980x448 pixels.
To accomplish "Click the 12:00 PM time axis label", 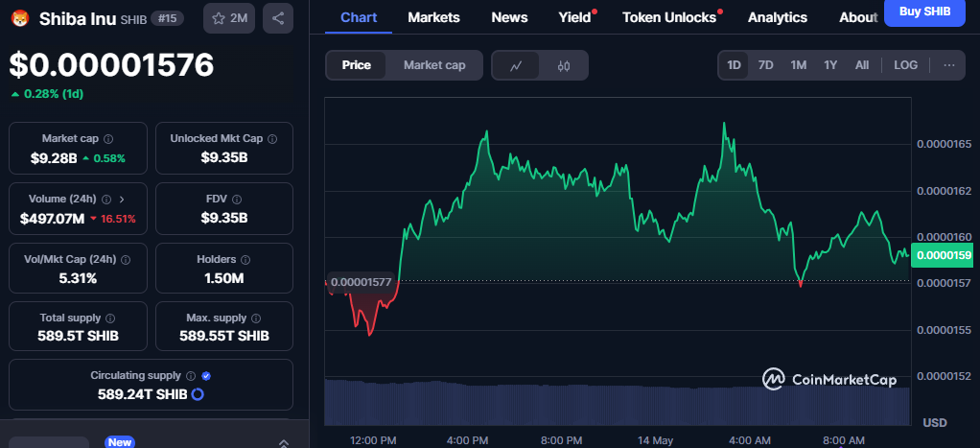I will pyautogui.click(x=372, y=440).
